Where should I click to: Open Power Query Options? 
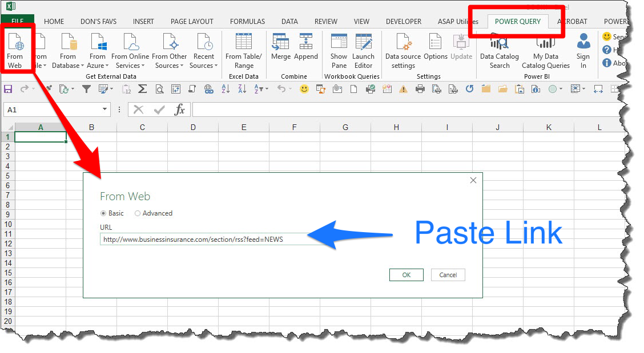[x=436, y=46]
